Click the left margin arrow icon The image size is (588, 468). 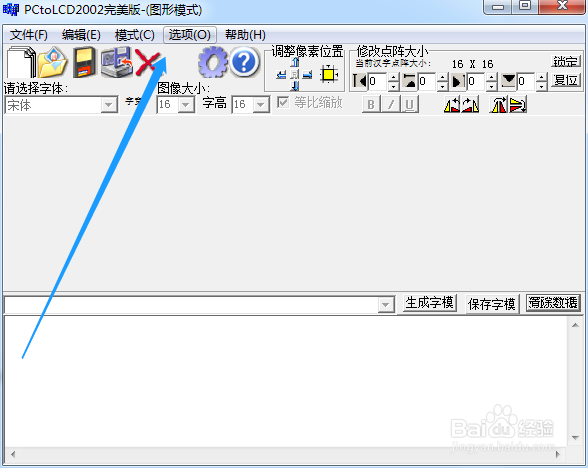(x=360, y=81)
